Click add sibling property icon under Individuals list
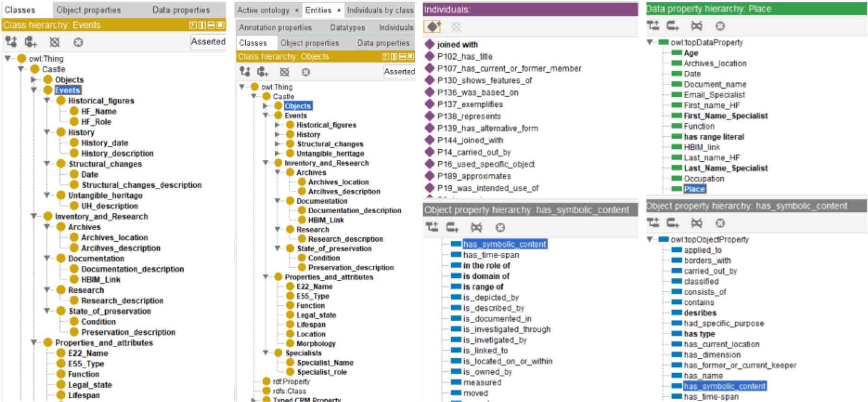 point(452,227)
